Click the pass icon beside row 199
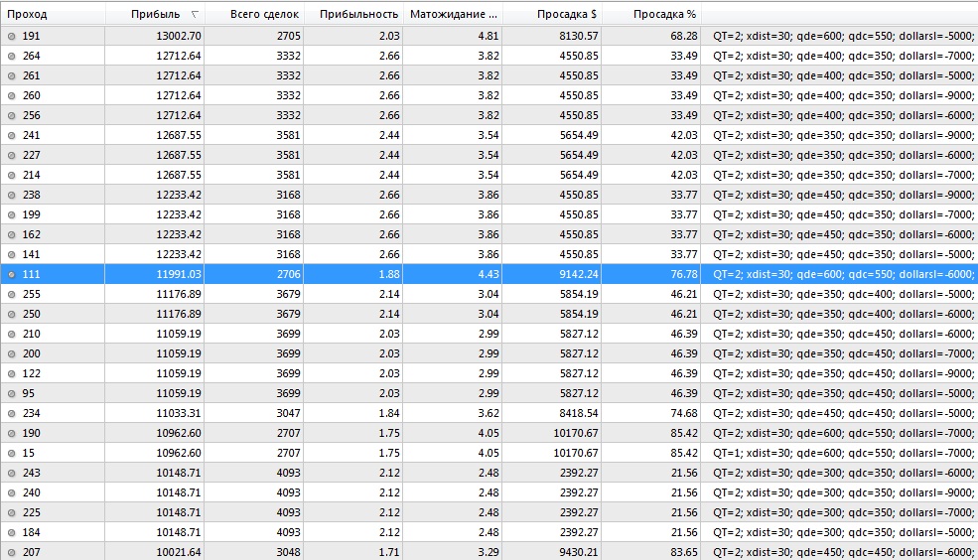 11,215
